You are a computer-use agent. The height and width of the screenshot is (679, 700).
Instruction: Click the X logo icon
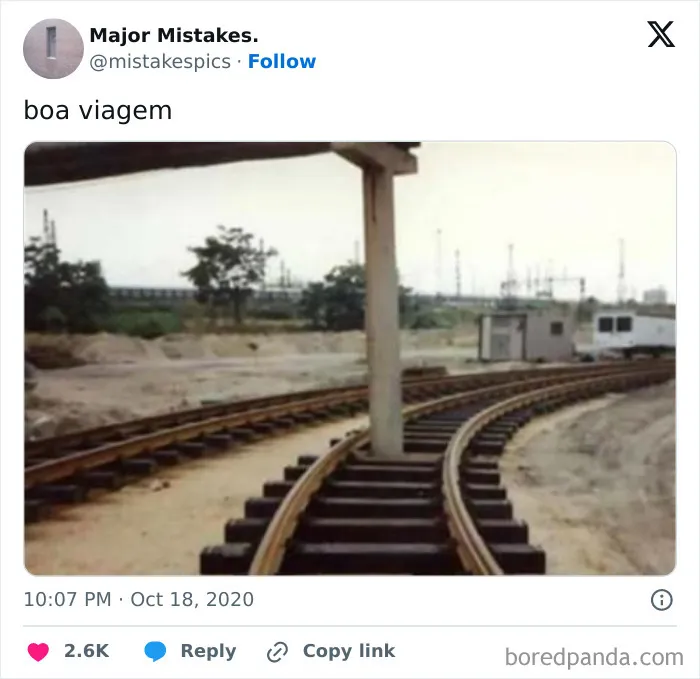tap(661, 34)
